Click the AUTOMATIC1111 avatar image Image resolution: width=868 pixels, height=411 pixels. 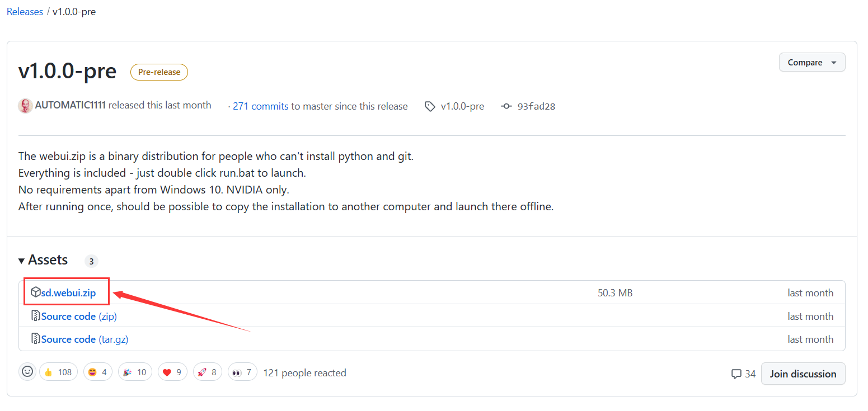coord(25,106)
